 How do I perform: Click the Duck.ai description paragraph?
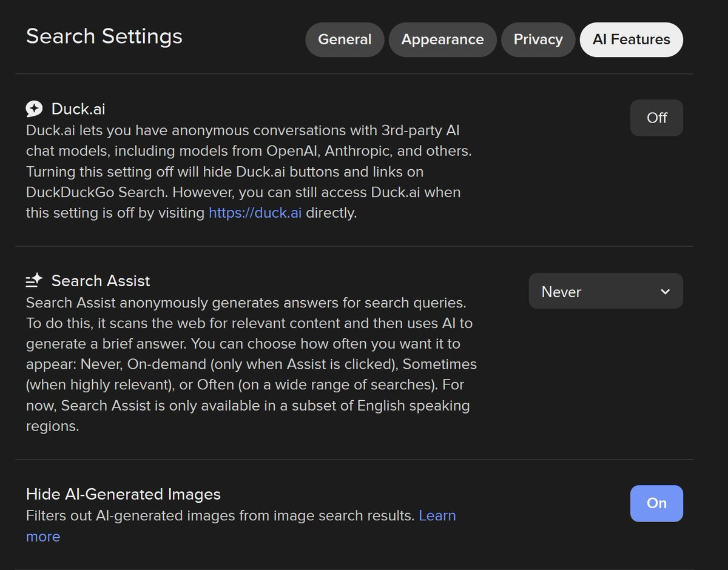point(243,172)
